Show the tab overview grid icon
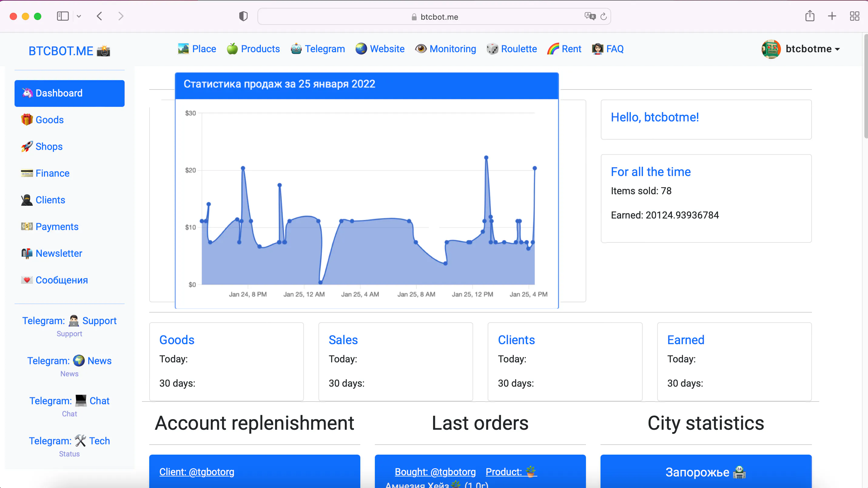 855,16
